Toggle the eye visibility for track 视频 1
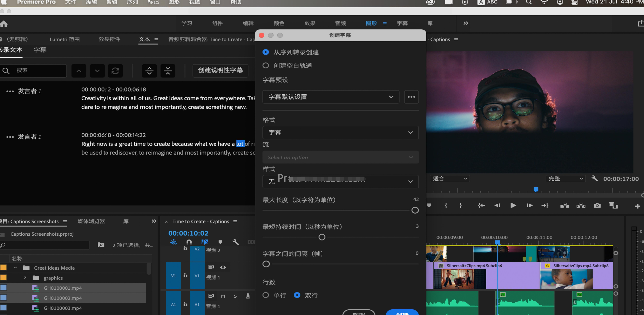The width and height of the screenshot is (644, 315). (223, 267)
